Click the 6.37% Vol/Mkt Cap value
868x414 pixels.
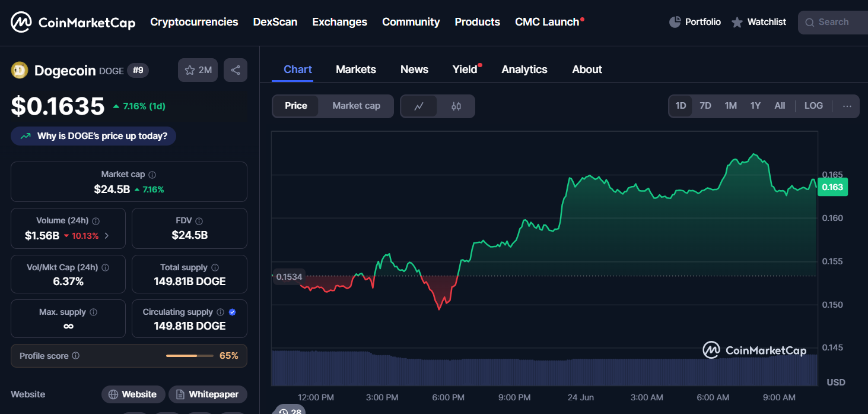[x=68, y=281]
